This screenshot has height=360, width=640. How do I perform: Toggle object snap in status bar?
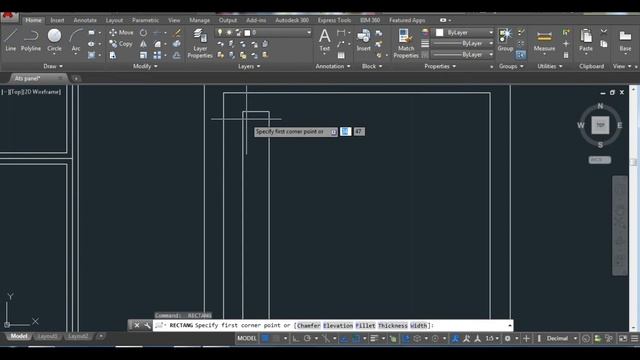356,338
